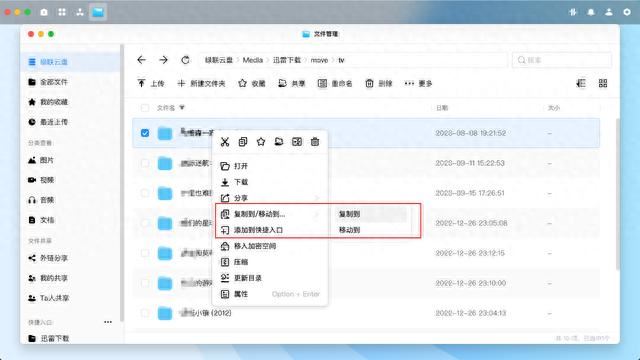Screen dimensions: 640x360
Task: Select 复制到 in the submenu
Action: tap(371, 214)
